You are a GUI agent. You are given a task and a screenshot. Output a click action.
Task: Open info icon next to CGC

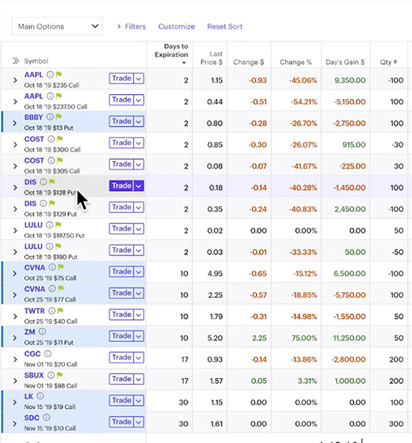point(48,353)
